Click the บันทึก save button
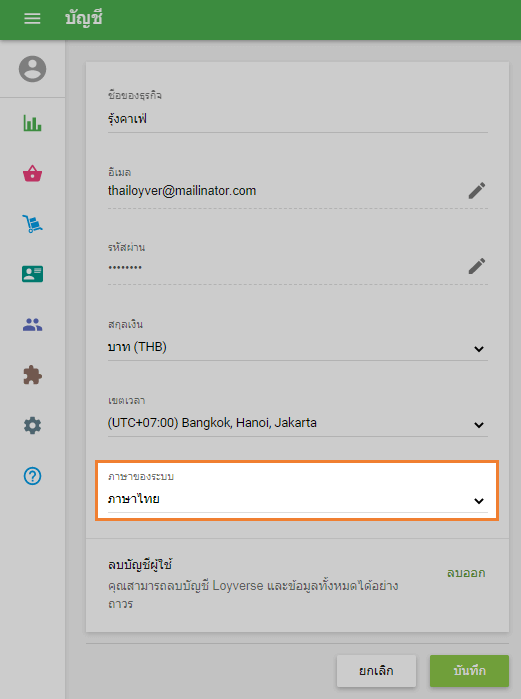Screen dimensions: 521x699 469,671
